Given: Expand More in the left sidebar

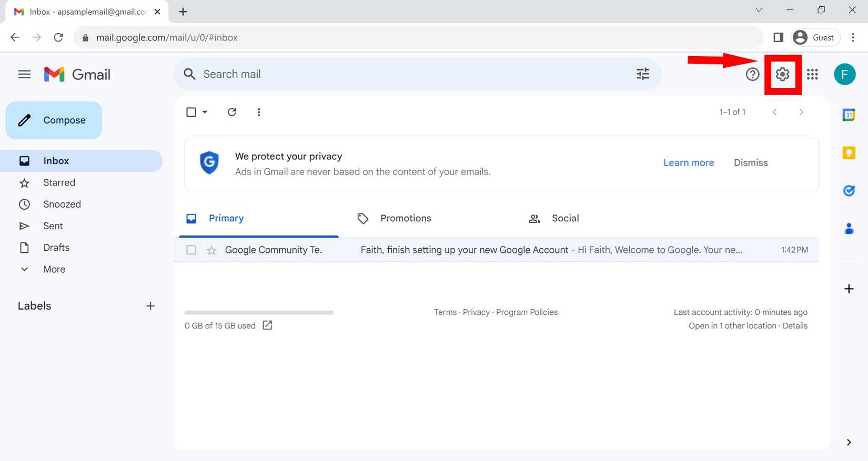Looking at the screenshot, I should [x=54, y=269].
